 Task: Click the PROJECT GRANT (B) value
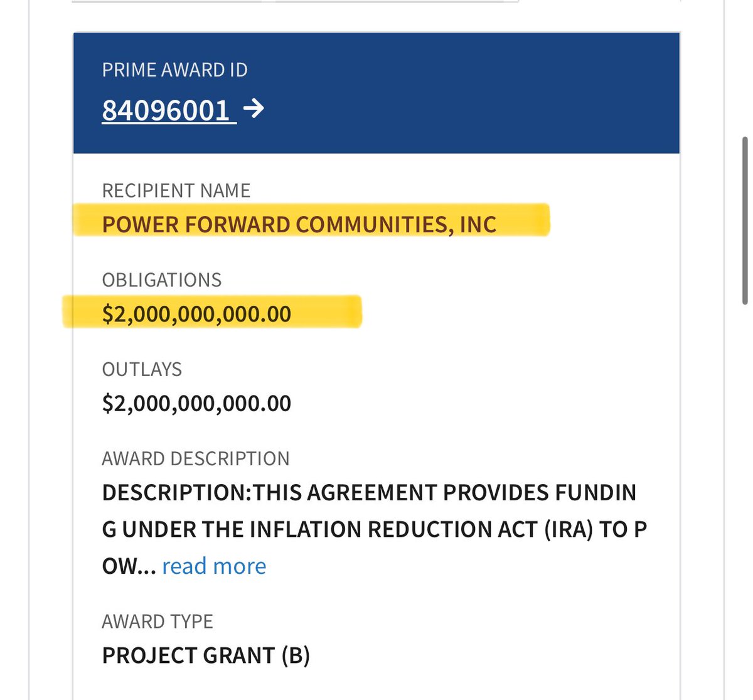coord(206,655)
